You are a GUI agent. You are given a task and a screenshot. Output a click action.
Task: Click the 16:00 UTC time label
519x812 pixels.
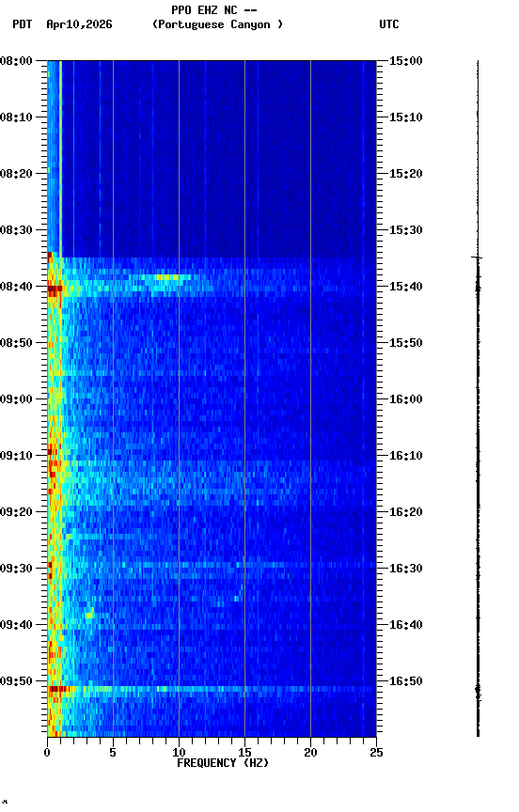pyautogui.click(x=406, y=399)
